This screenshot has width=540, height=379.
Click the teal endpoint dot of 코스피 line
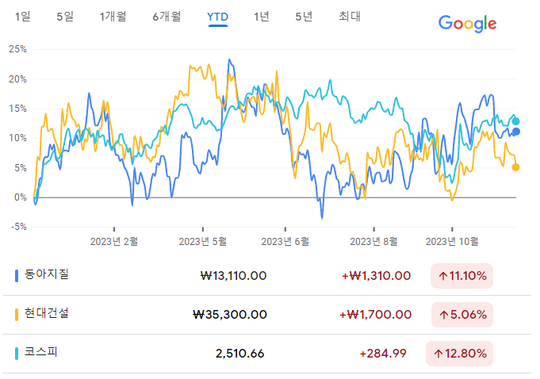(516, 121)
